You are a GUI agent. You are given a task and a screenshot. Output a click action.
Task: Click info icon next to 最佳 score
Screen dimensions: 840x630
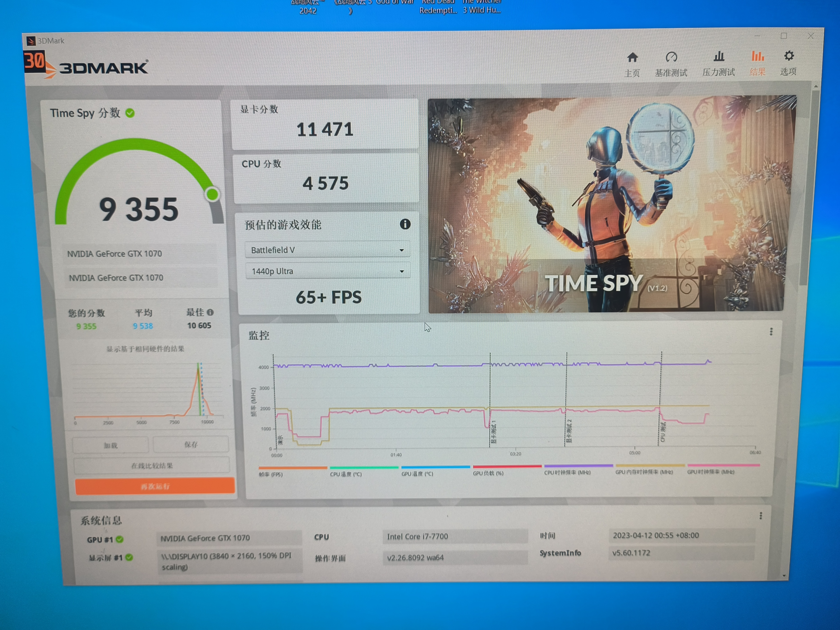point(210,312)
